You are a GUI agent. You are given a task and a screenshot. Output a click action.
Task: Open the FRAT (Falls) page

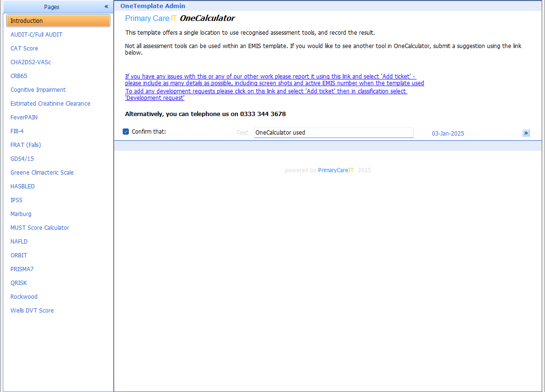[26, 145]
